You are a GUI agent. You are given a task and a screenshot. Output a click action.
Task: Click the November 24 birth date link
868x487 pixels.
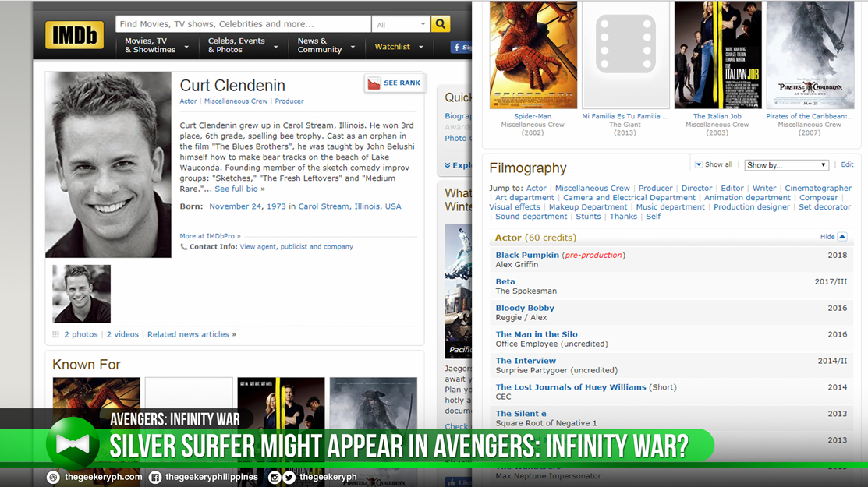247,206
